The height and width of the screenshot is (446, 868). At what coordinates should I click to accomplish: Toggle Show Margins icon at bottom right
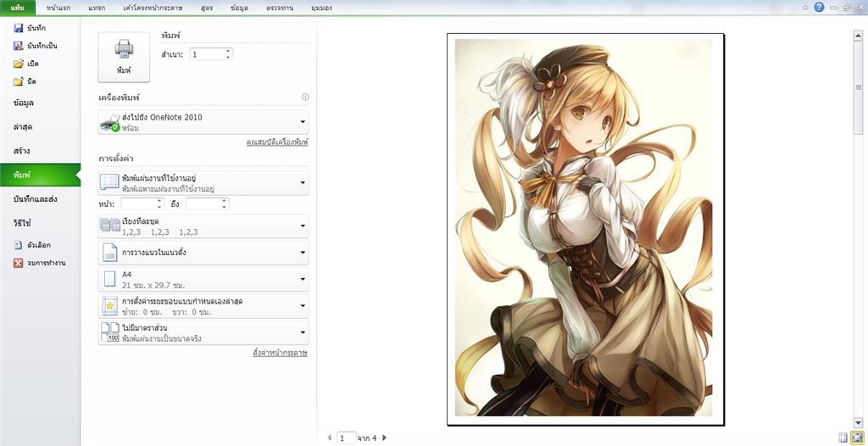843,438
